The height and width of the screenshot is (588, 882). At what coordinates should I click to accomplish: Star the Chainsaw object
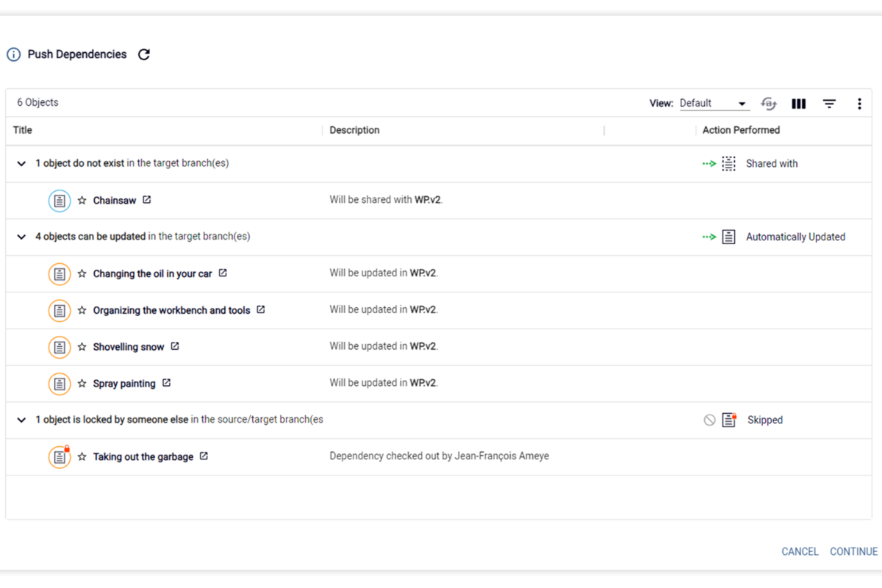(82, 201)
